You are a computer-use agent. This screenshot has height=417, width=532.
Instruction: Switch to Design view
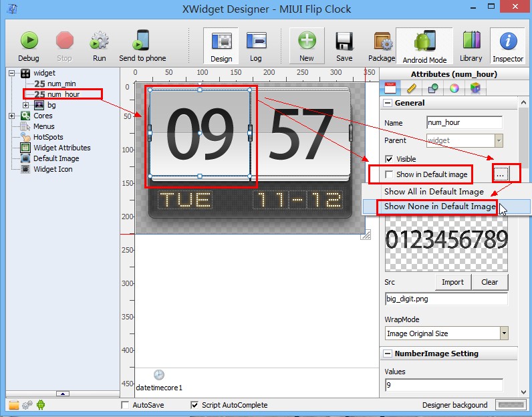(221, 46)
